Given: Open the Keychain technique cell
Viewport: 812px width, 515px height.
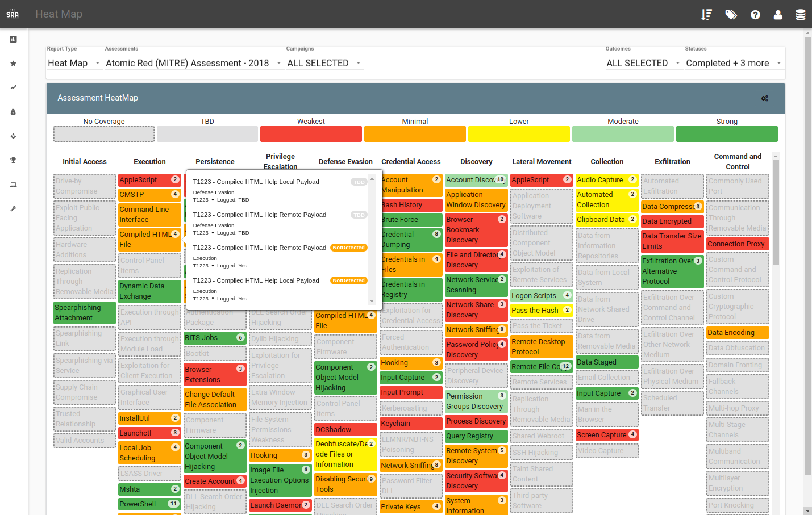Looking at the screenshot, I should [411, 424].
